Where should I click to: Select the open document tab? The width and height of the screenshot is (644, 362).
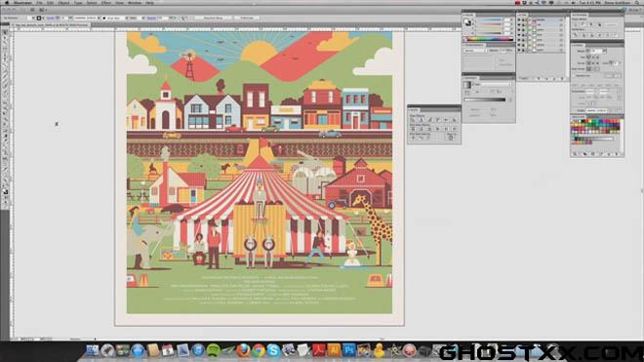[x=50, y=25]
